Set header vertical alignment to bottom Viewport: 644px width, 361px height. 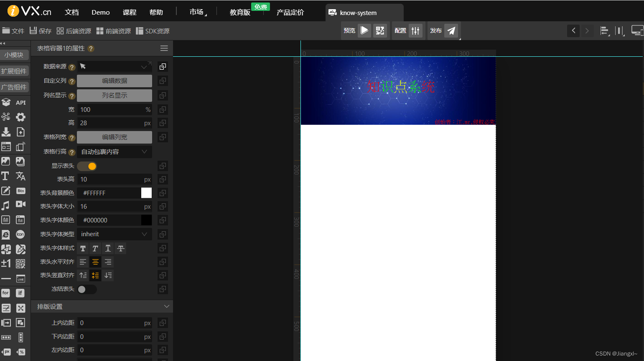tap(108, 275)
